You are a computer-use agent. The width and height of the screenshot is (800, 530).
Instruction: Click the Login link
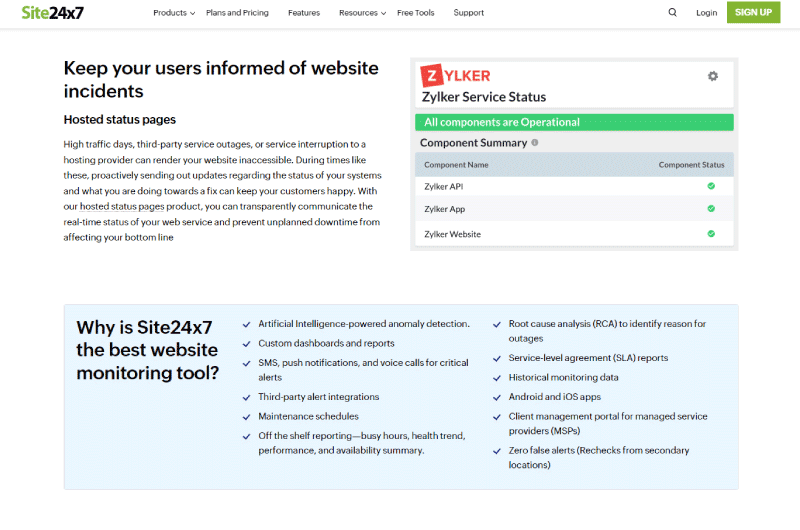[x=707, y=13]
